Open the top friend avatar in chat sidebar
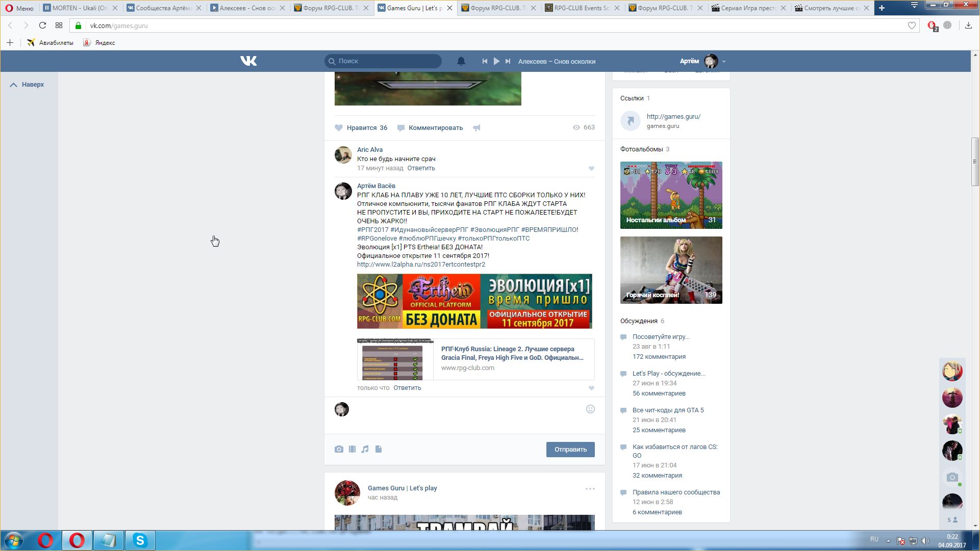This screenshot has width=980, height=551. pos(952,371)
